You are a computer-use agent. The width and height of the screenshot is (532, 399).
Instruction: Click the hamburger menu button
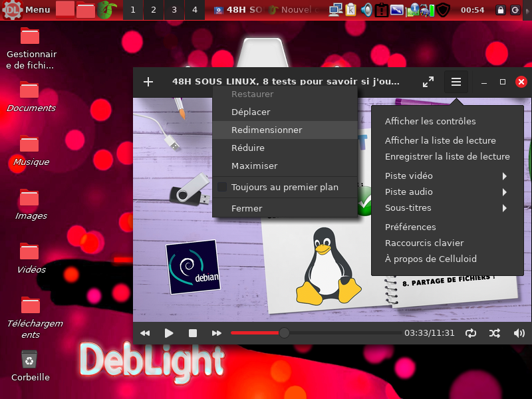point(456,82)
